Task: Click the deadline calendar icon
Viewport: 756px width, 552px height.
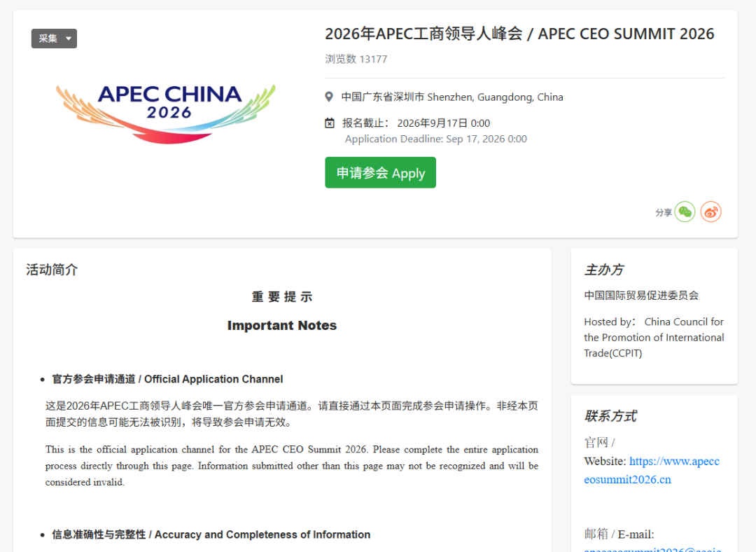Action: coord(329,123)
